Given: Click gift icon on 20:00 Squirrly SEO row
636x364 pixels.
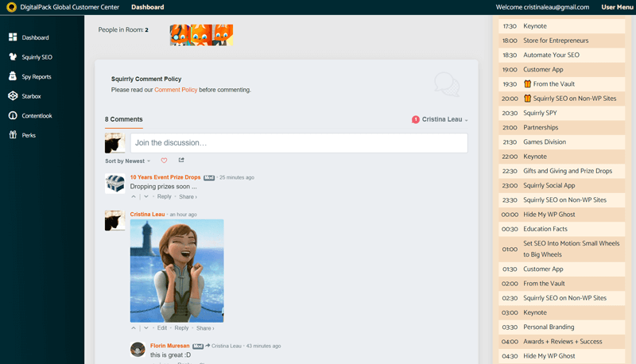Looking at the screenshot, I should click(x=527, y=99).
